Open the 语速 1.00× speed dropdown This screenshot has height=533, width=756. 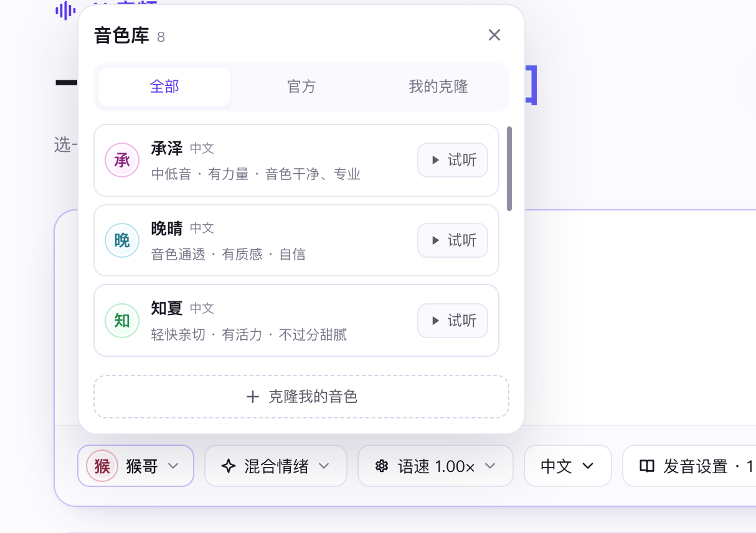435,466
